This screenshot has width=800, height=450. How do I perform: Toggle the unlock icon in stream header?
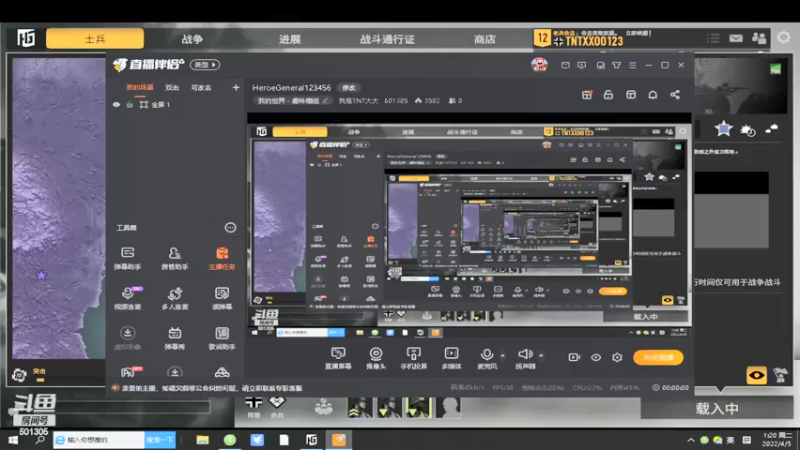pos(608,95)
